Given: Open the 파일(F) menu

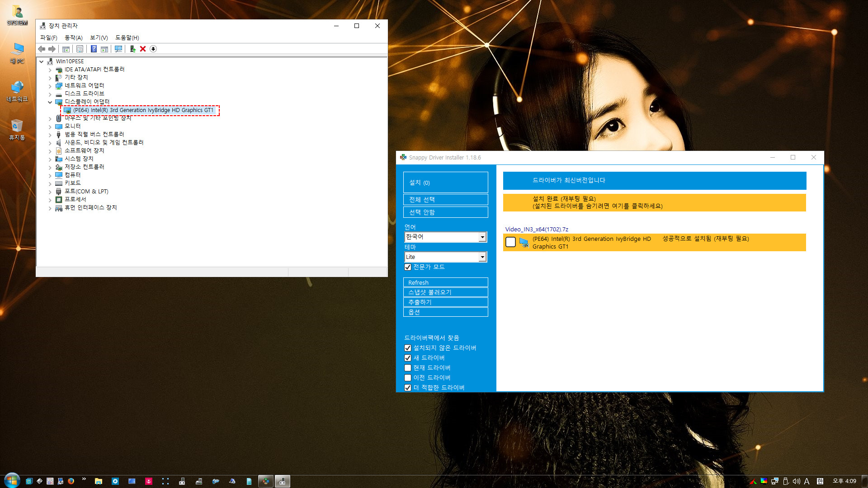Looking at the screenshot, I should [49, 38].
